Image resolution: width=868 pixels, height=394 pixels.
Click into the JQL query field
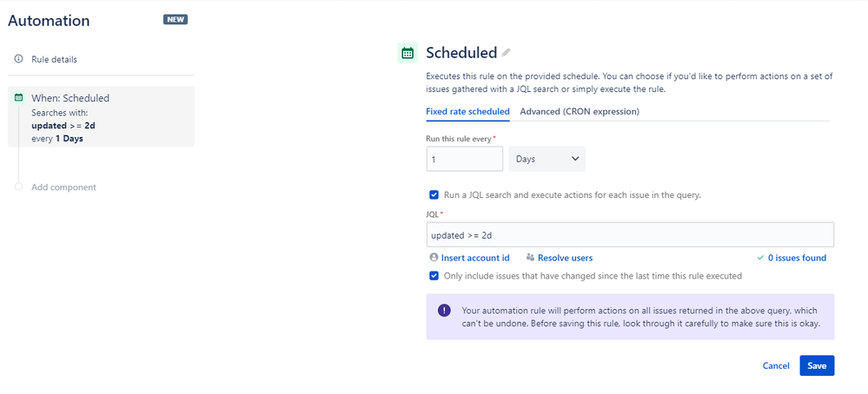click(630, 235)
